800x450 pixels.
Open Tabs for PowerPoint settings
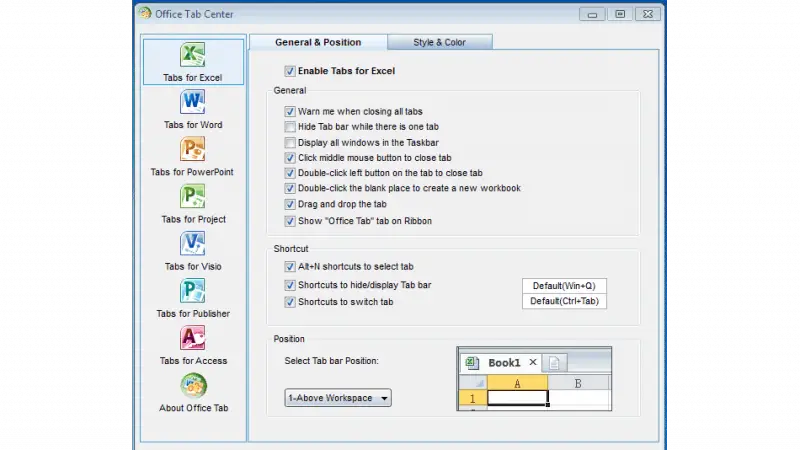192,157
